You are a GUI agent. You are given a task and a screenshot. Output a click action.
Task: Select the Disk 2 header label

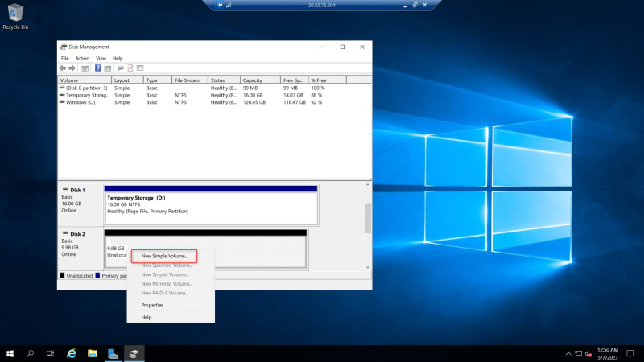coord(77,234)
